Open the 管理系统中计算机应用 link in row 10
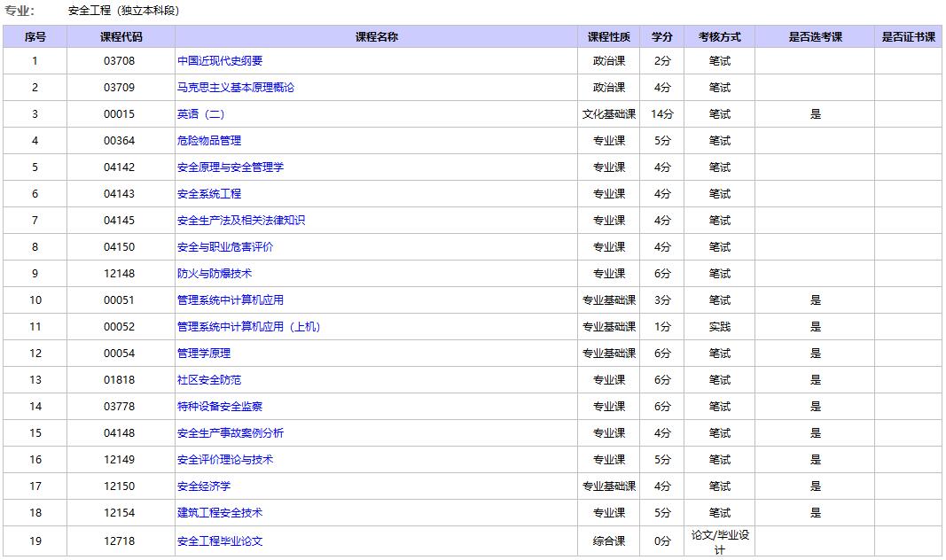This screenshot has width=946, height=560. (x=230, y=299)
